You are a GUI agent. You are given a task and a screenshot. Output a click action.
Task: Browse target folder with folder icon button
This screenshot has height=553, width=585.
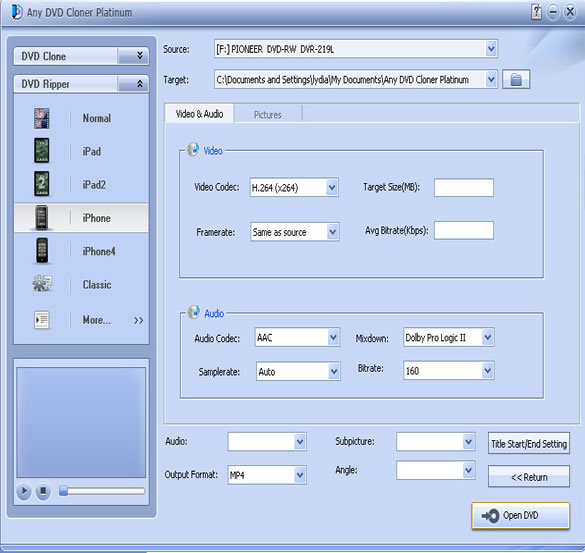click(516, 79)
